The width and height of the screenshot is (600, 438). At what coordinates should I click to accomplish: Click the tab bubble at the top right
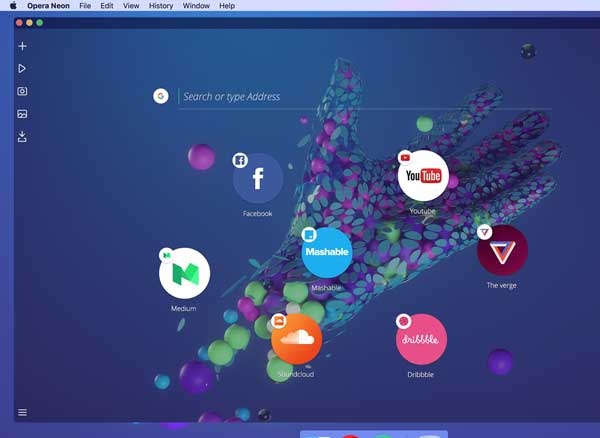(528, 51)
